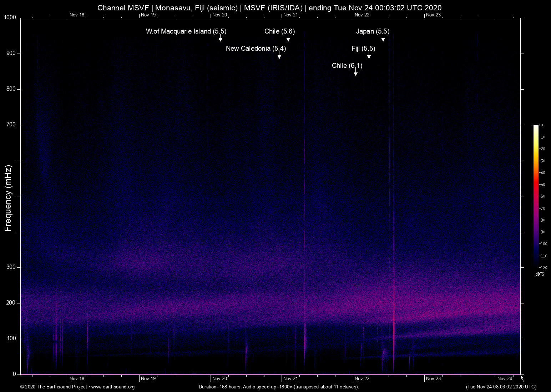Click 'Nov 18' on the top time axis
Viewport: 551px width, 392px height.
click(77, 15)
